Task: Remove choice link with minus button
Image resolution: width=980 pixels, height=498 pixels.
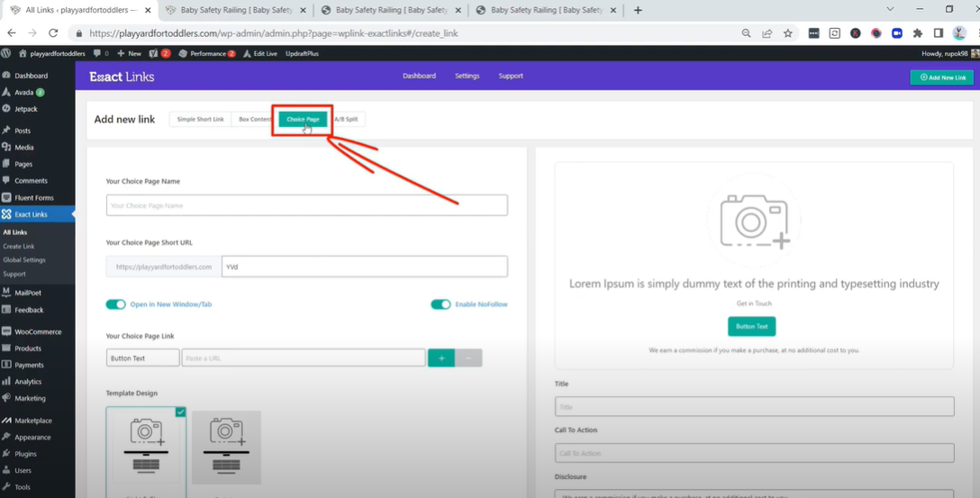Action: tap(468, 358)
